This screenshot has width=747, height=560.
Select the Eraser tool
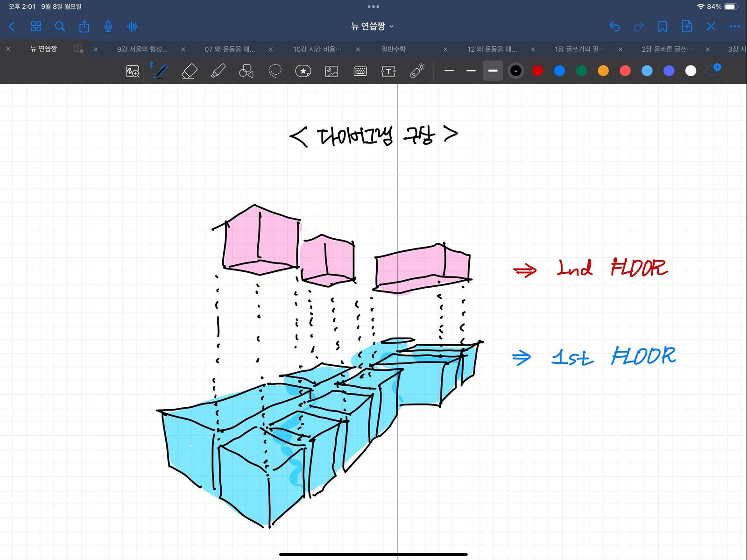tap(189, 71)
